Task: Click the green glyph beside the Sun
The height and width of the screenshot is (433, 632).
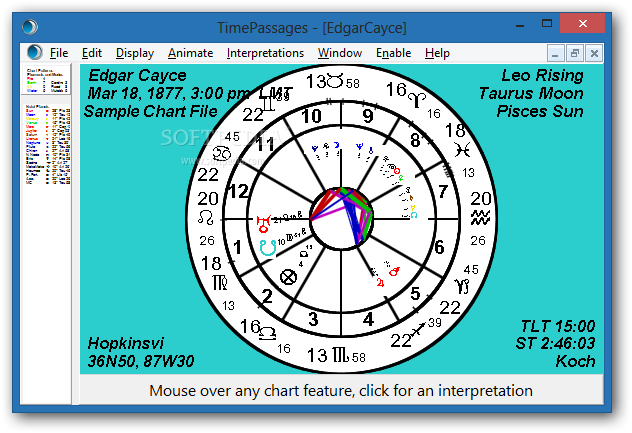Action: pos(401,177)
